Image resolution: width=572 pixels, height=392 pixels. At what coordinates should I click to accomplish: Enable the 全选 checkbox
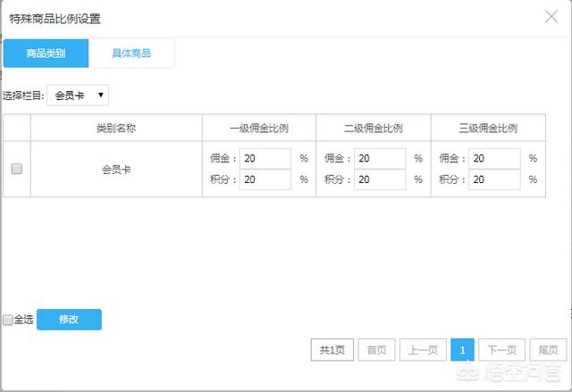click(7, 320)
